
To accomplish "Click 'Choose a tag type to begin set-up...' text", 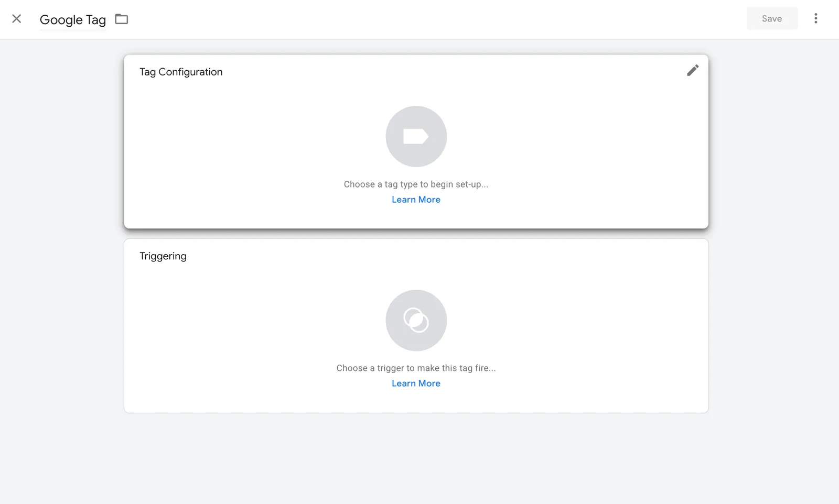I will click(416, 184).
